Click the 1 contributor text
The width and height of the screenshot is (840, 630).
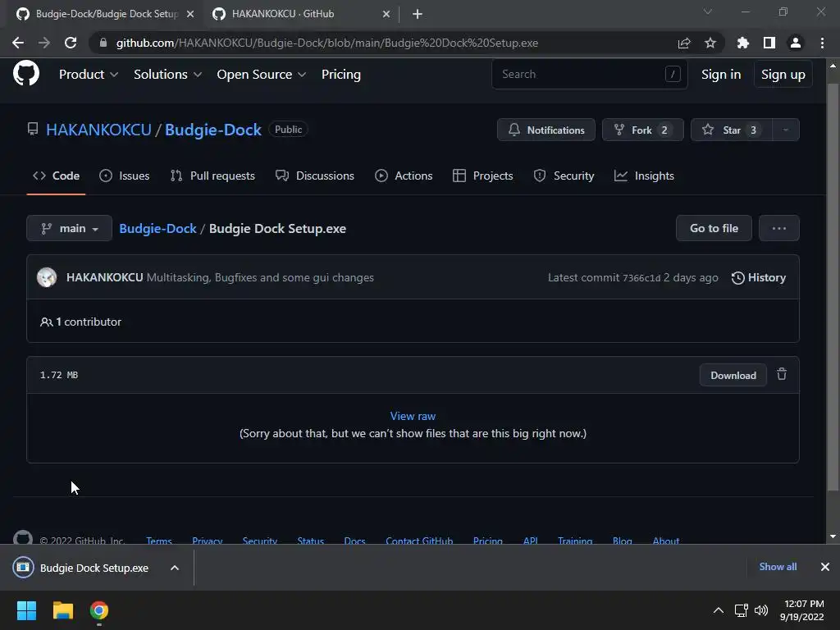[x=81, y=322]
